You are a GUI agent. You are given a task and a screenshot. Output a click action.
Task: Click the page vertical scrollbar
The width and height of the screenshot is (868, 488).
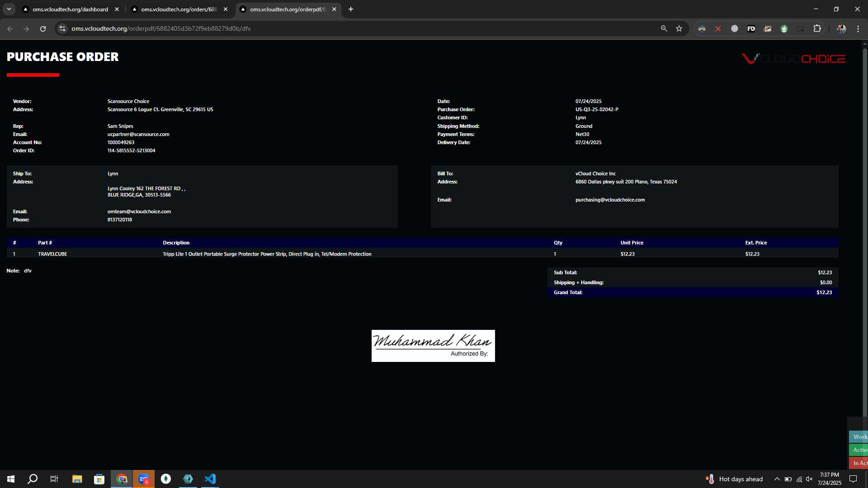(x=865, y=231)
